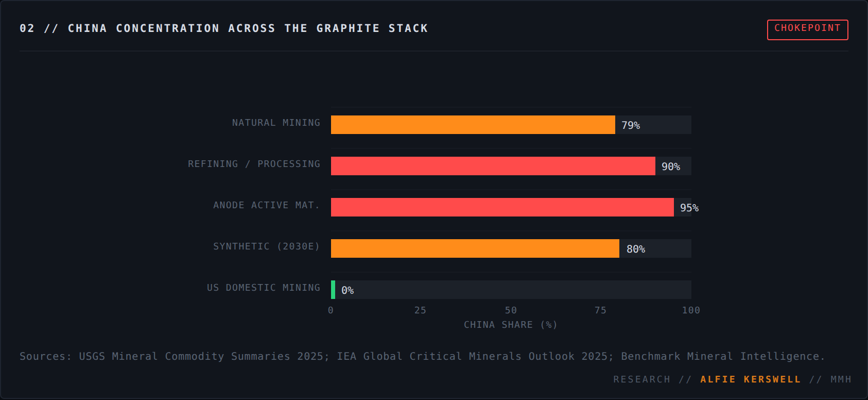Click the ALFIE KERSWELL author name

(x=751, y=379)
